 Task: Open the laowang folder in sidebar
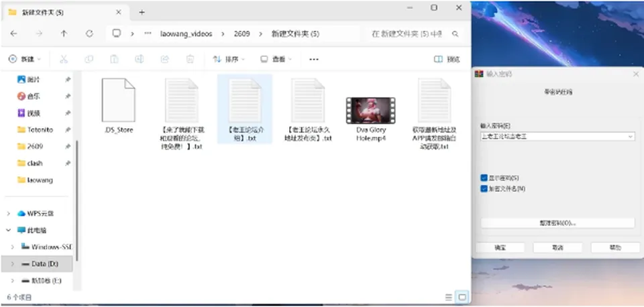pyautogui.click(x=36, y=180)
